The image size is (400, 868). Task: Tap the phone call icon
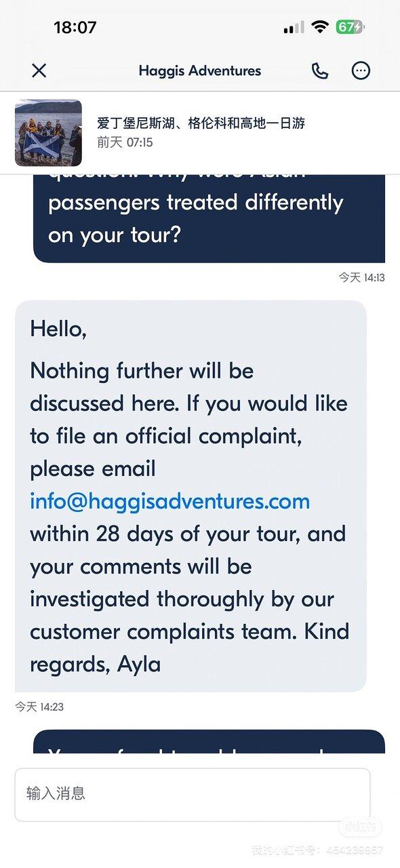coord(320,71)
